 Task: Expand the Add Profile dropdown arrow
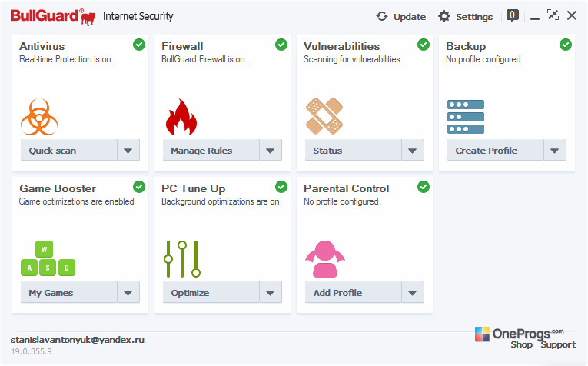(413, 292)
